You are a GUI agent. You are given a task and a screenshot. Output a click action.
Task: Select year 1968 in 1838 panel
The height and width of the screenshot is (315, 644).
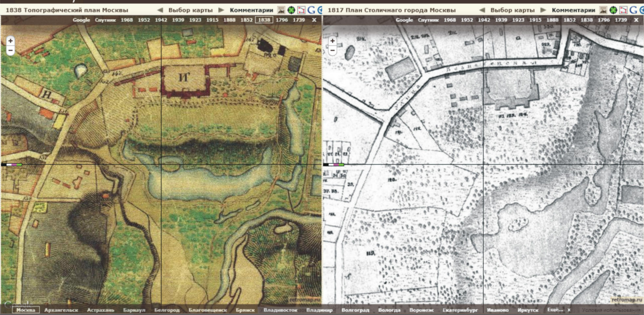pos(127,20)
